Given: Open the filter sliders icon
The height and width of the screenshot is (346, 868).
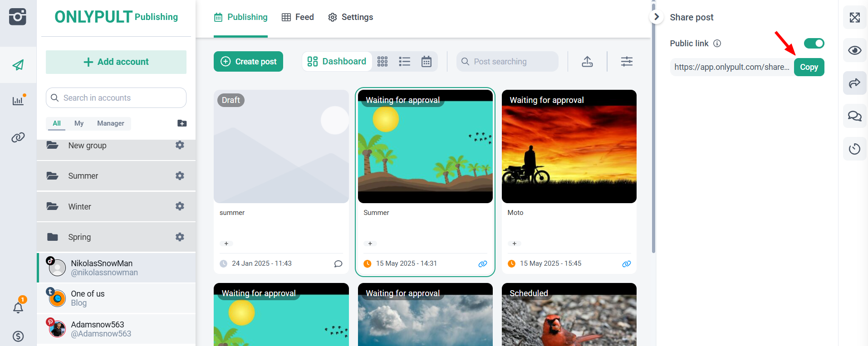Looking at the screenshot, I should pyautogui.click(x=627, y=62).
